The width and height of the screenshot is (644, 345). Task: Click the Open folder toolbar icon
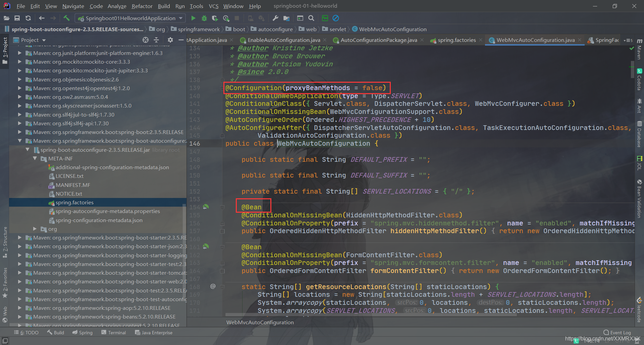(x=6, y=18)
